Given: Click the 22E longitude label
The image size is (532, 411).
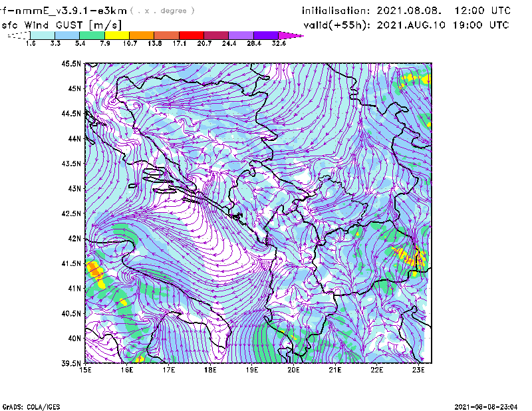Looking at the screenshot, I should tap(376, 370).
